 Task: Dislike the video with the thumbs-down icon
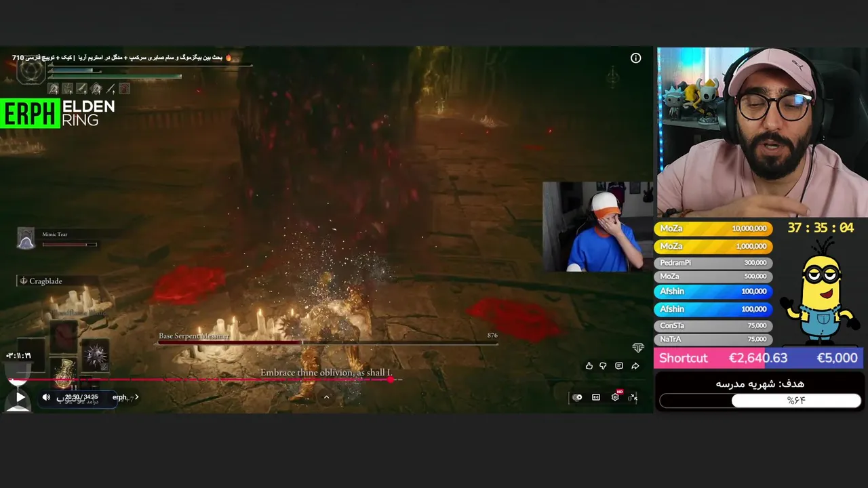tap(603, 366)
